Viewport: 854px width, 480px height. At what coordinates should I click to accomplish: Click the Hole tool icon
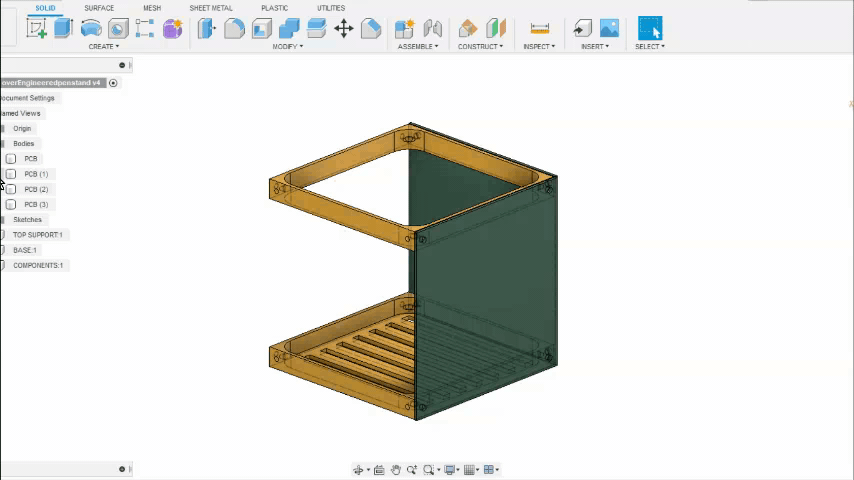118,28
